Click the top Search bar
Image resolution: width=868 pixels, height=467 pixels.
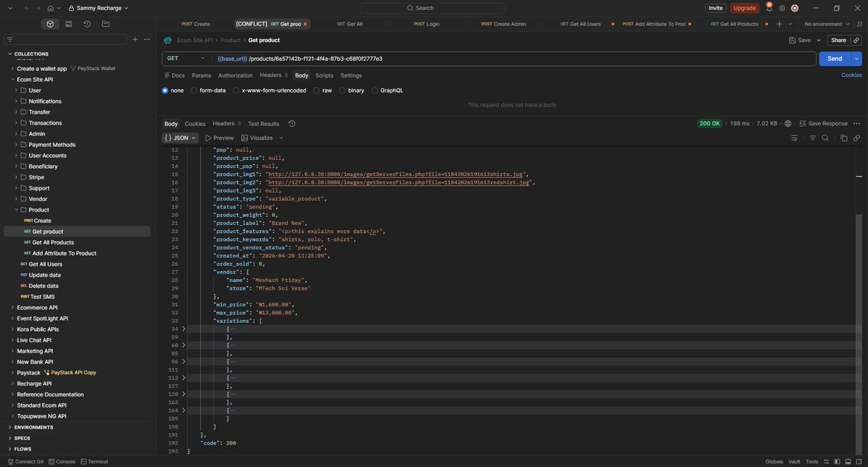point(432,8)
